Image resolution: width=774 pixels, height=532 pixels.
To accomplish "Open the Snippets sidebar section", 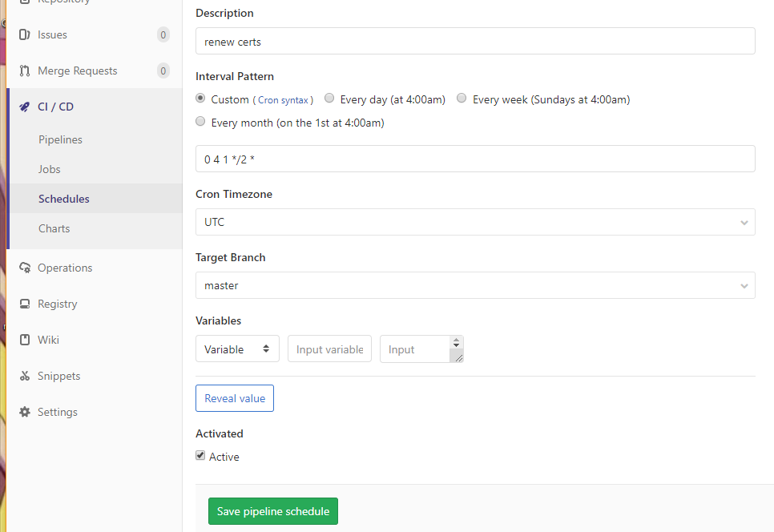I will [58, 376].
